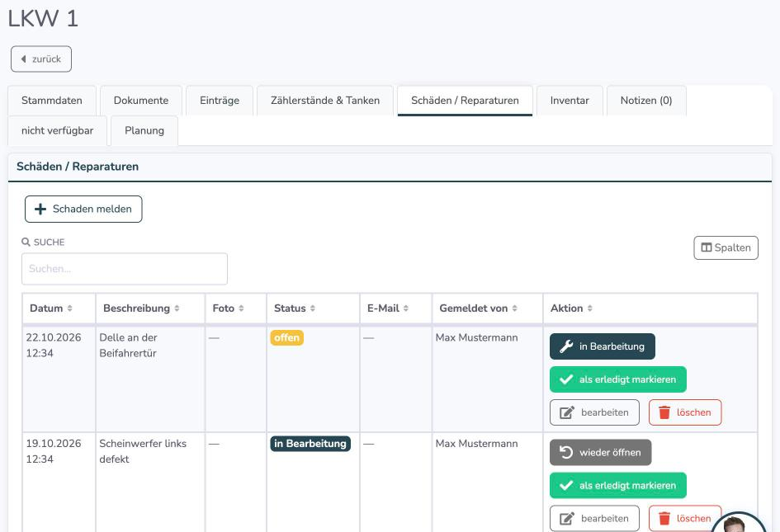This screenshot has height=532, width=780.
Task: Click the Delle an der Beifahrertür description
Action: coord(128,346)
